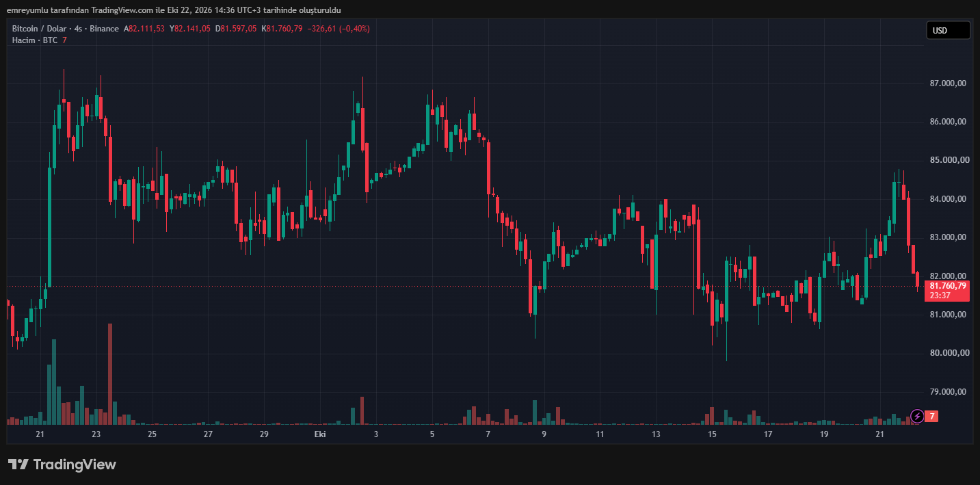Viewport: 980px width, 485px height.
Task: Click the 25 date label on time axis
Action: 152,434
